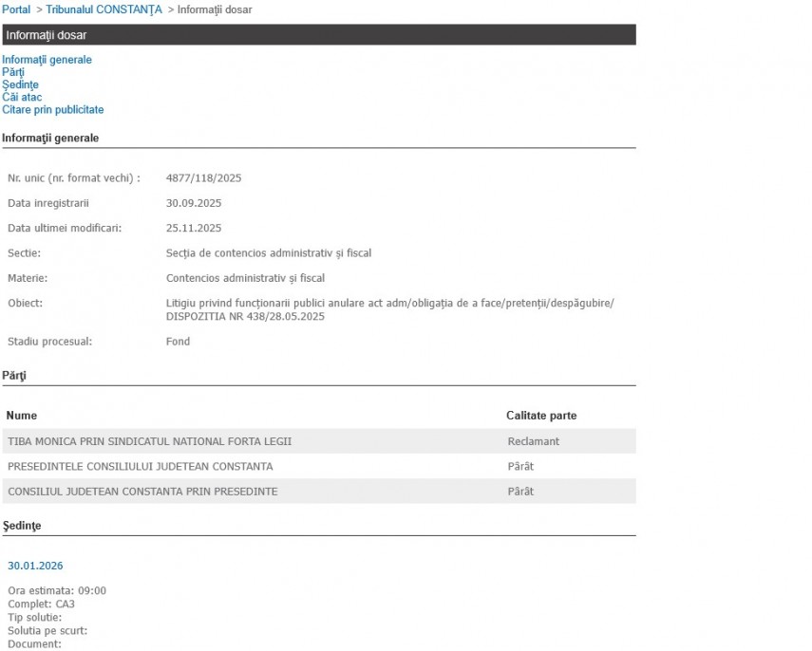Select the Ședințe link in navigation list
812x651 pixels.
(20, 84)
